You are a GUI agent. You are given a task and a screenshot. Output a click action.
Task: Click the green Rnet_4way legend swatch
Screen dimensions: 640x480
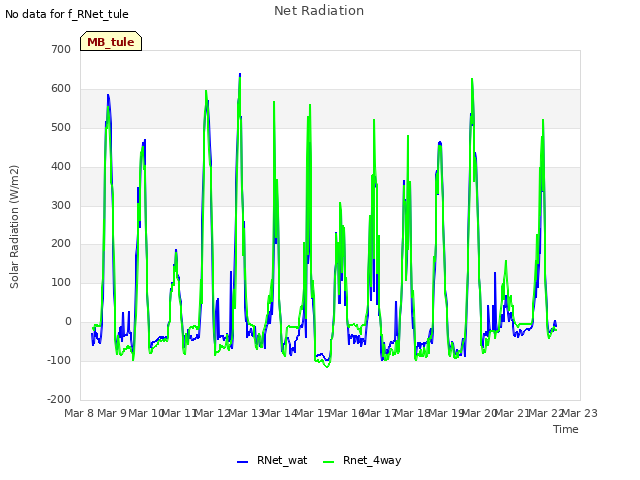pos(329,462)
